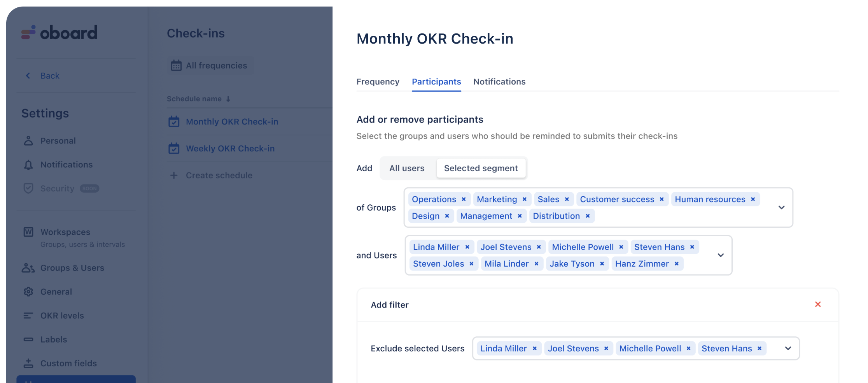
Task: Switch to the Notifications tab in panel
Action: coord(499,82)
